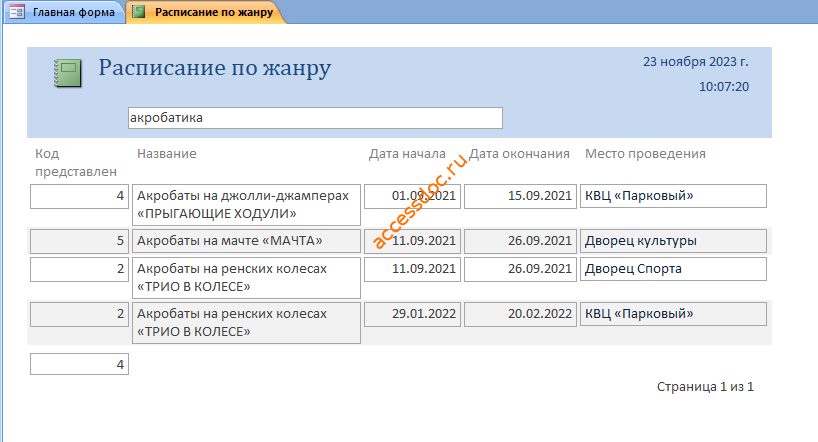This screenshot has height=442, width=818.
Task: Select code cell 5
Action: (x=79, y=241)
